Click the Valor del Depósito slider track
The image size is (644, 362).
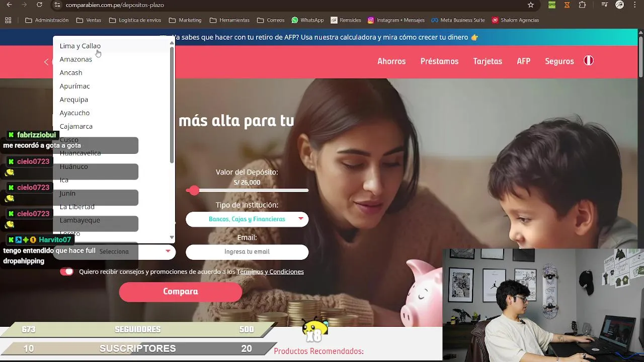pos(247,191)
